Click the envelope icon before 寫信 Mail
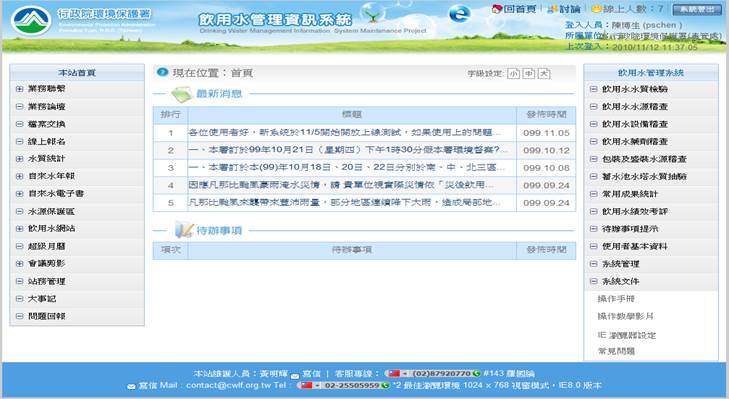The image size is (729, 399). (x=132, y=386)
